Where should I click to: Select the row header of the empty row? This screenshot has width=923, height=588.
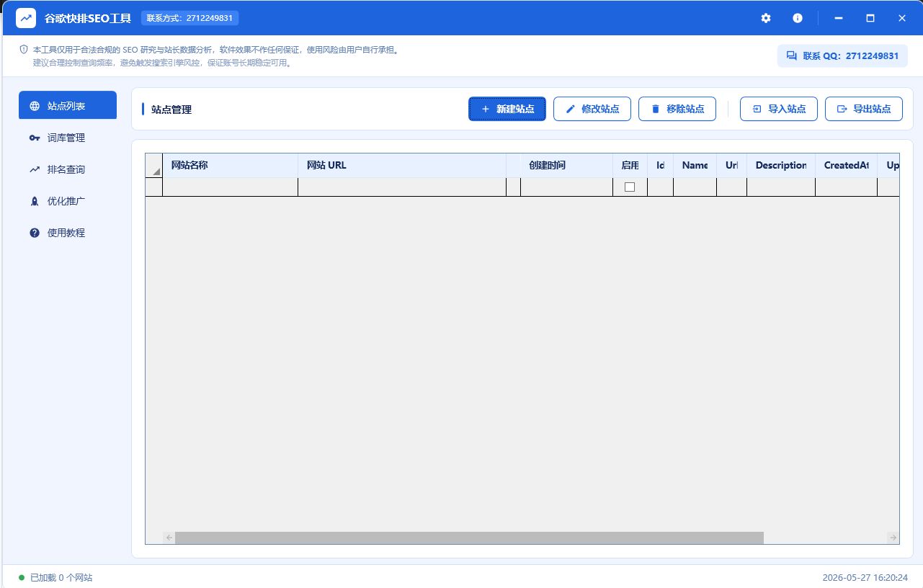coord(153,187)
